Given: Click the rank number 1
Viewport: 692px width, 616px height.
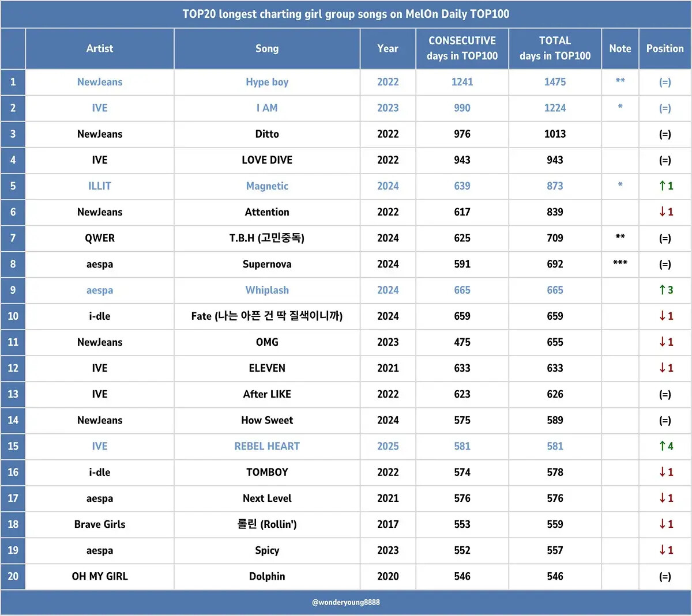Looking at the screenshot, I should pyautogui.click(x=13, y=82).
